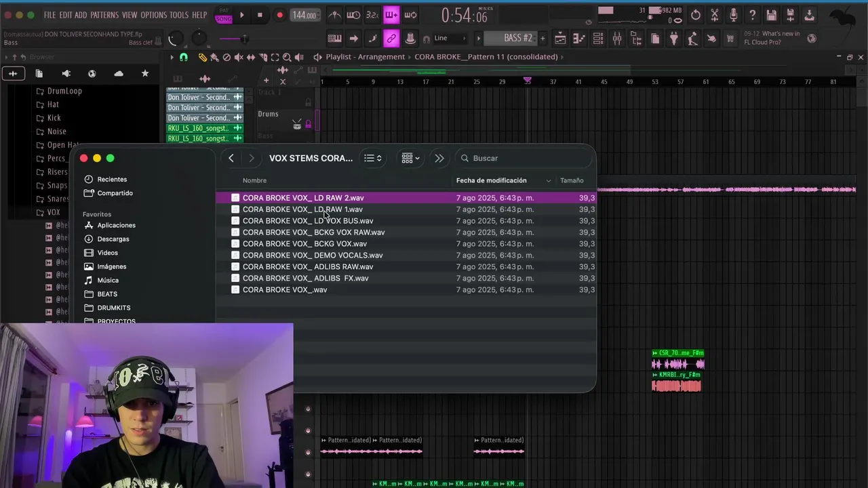The image size is (868, 488).
Task: Go back with Finder back chevron
Action: point(231,158)
